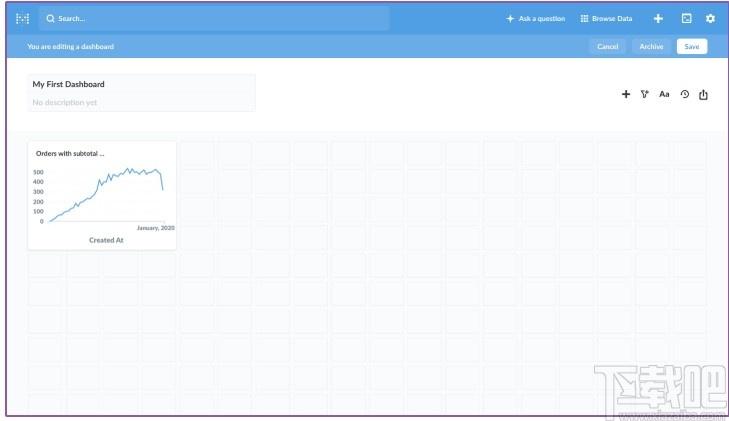Open Ask a question

[x=536, y=19]
